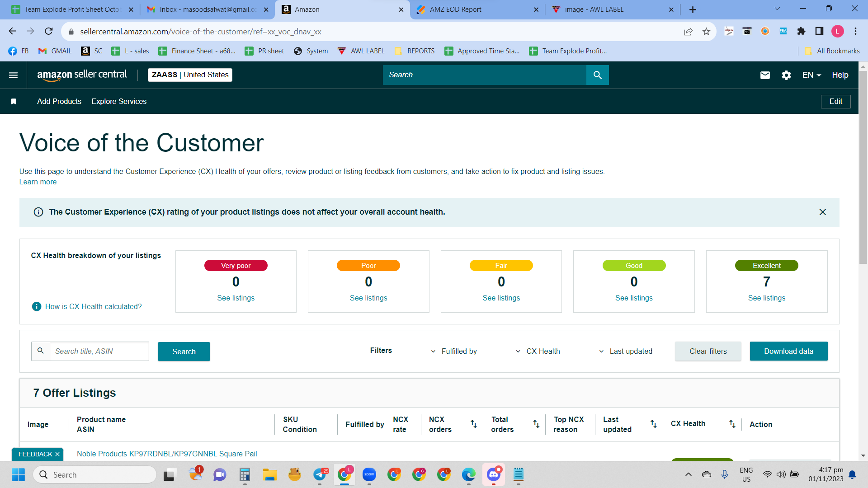Open Explore Services menu item
This screenshot has height=488, width=868.
[119, 101]
